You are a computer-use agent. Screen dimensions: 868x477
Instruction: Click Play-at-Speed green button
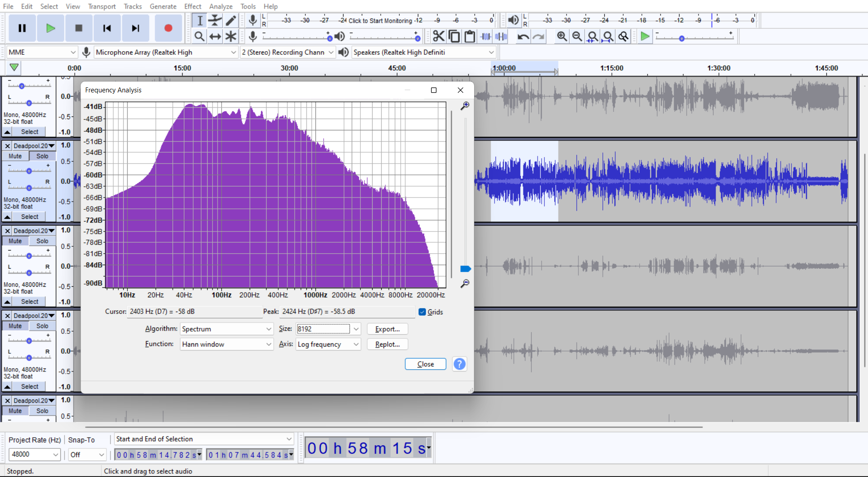(645, 36)
